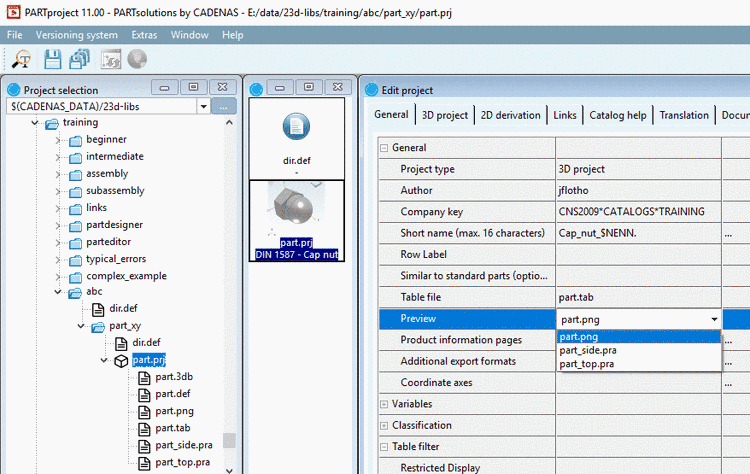Switch to the Translation tab
The image size is (750, 474).
point(684,115)
